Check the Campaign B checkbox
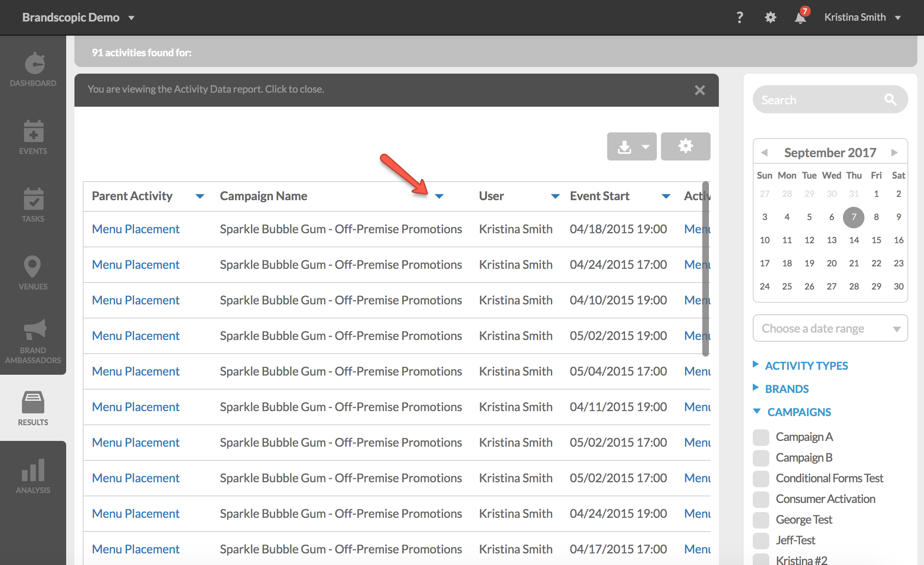This screenshot has width=924, height=565. click(x=761, y=458)
